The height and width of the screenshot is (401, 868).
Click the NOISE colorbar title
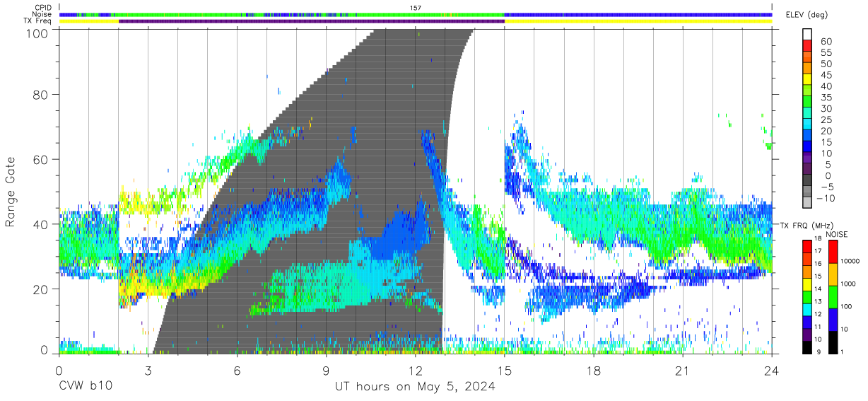click(x=836, y=234)
